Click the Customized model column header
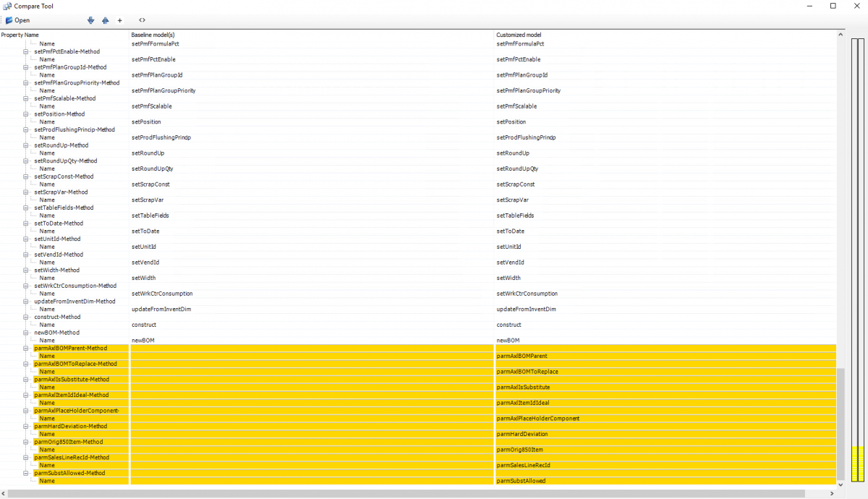The height and width of the screenshot is (499, 868). pyautogui.click(x=519, y=35)
